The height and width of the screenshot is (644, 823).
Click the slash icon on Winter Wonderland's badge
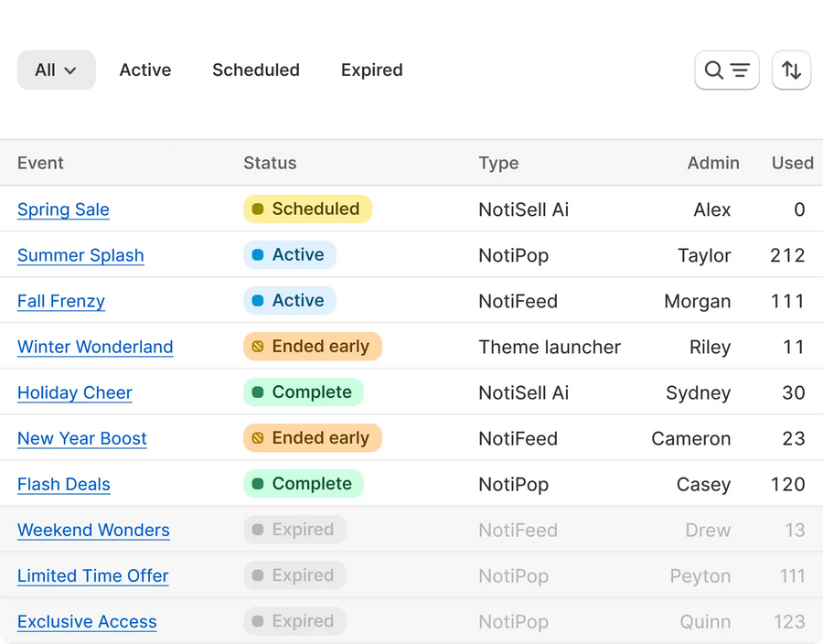coord(257,347)
